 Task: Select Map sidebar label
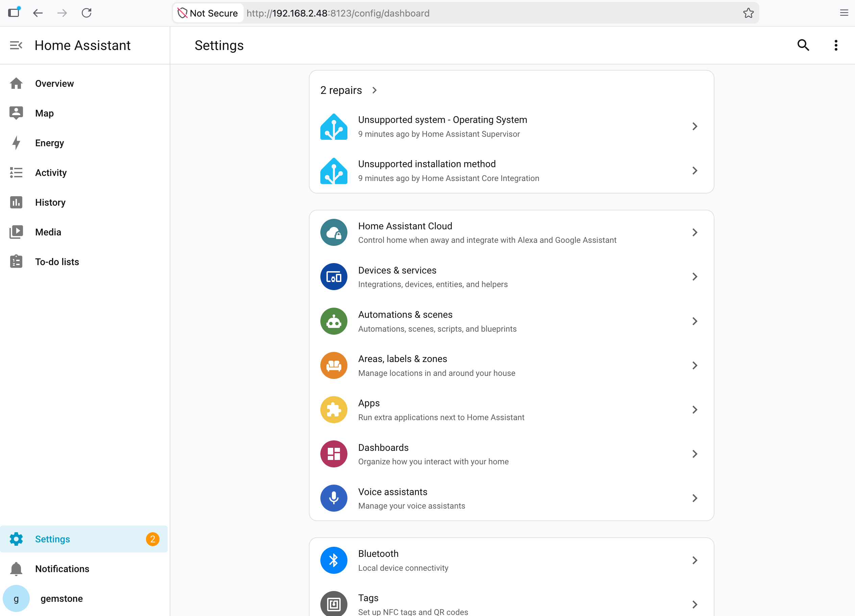44,113
